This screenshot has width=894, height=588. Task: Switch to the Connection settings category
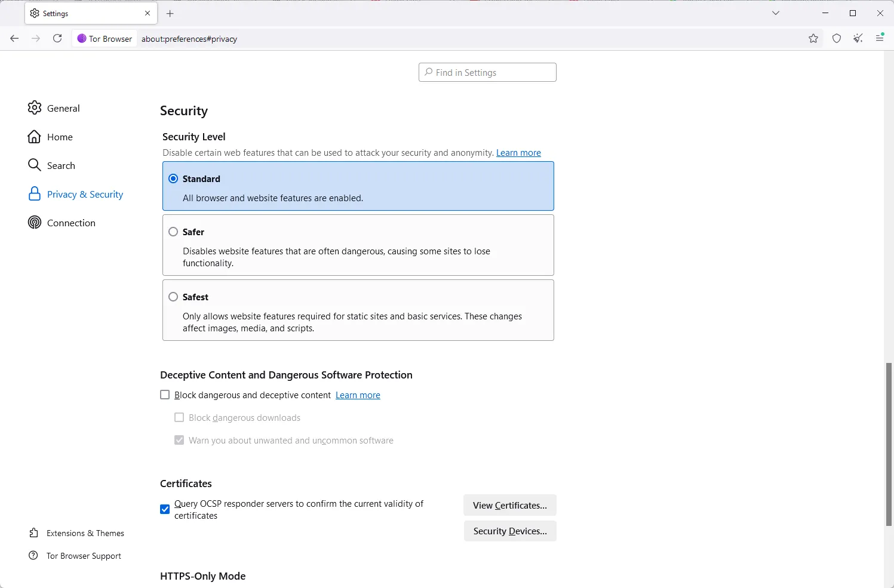tap(70, 223)
